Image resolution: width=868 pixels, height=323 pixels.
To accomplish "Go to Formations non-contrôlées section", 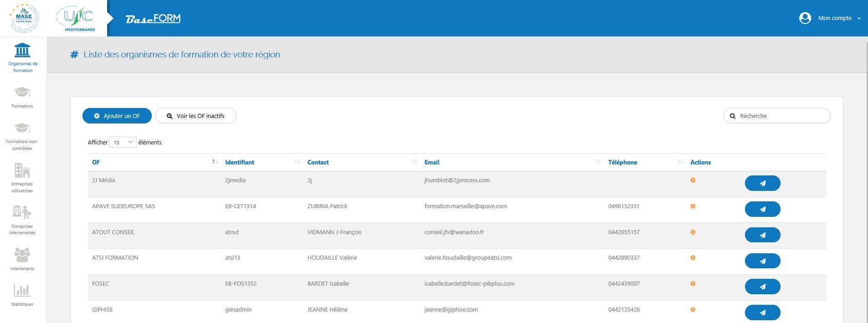I will click(22, 128).
